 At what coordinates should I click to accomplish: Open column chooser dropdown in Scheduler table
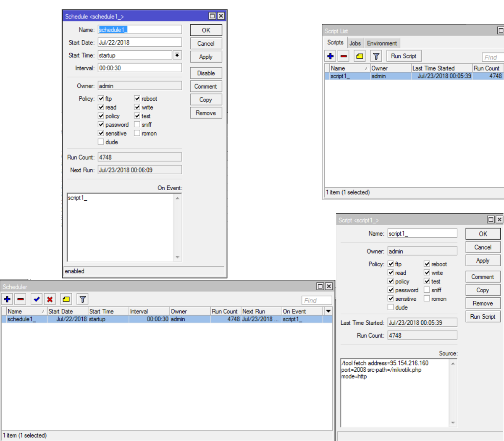[328, 311]
